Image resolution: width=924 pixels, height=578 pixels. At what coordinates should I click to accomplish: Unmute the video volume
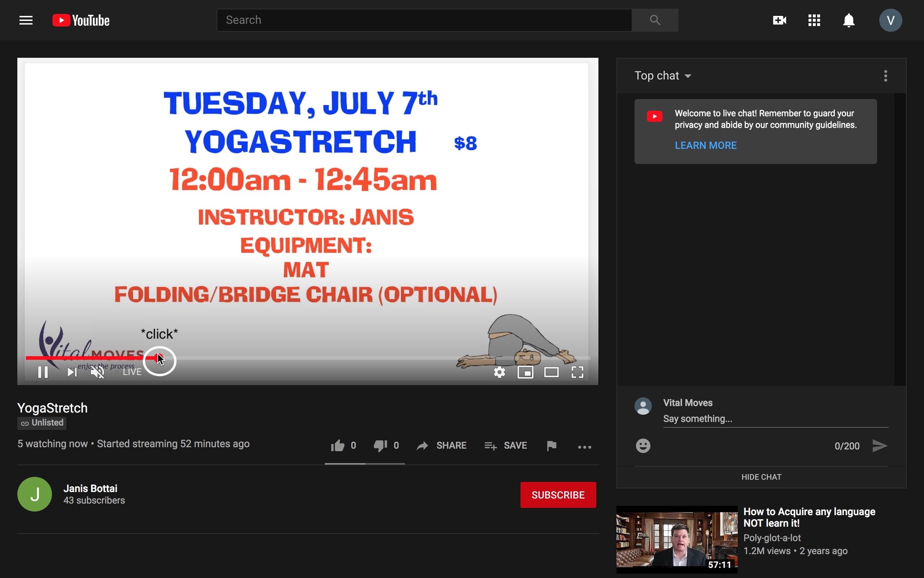[98, 372]
